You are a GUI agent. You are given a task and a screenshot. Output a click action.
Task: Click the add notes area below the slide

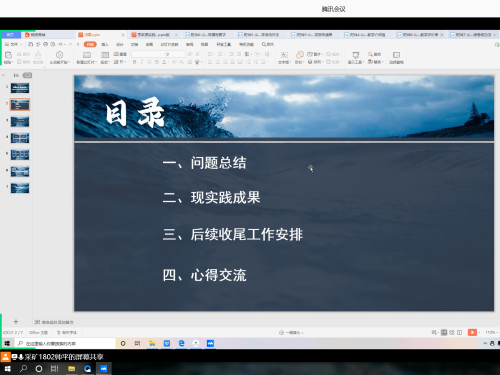pos(54,322)
